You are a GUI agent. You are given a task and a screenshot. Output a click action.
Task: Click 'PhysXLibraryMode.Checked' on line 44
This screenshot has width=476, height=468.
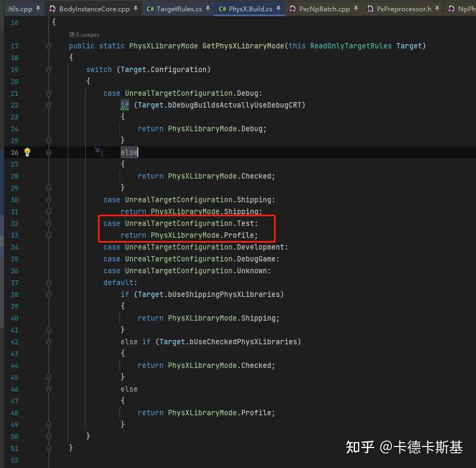(x=220, y=365)
